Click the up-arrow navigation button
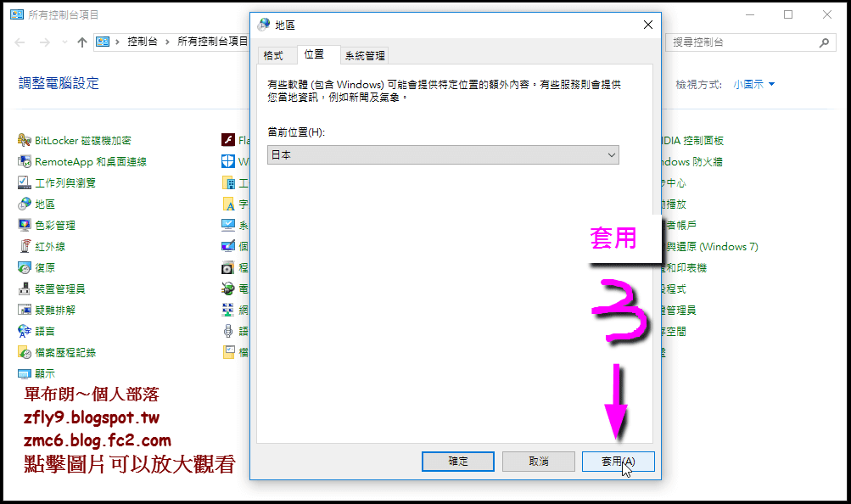This screenshot has height=504, width=851. tap(82, 42)
